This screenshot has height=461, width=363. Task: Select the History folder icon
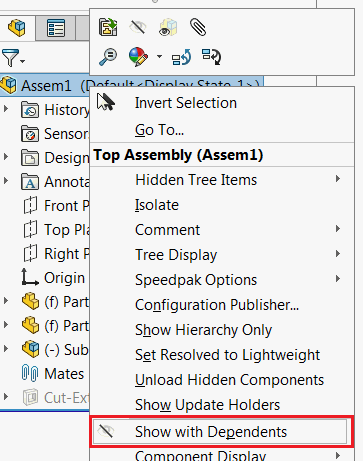tap(30, 110)
